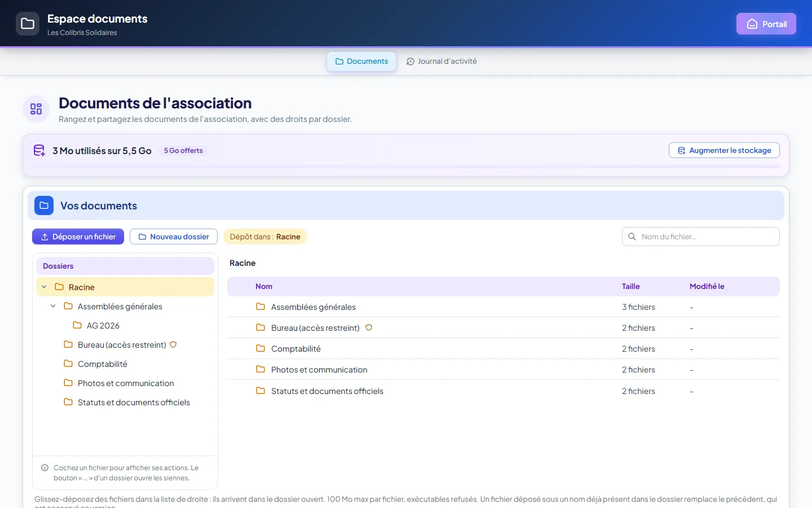
Task: Click the shield icon on Bureau tree item
Action: [x=173, y=344]
